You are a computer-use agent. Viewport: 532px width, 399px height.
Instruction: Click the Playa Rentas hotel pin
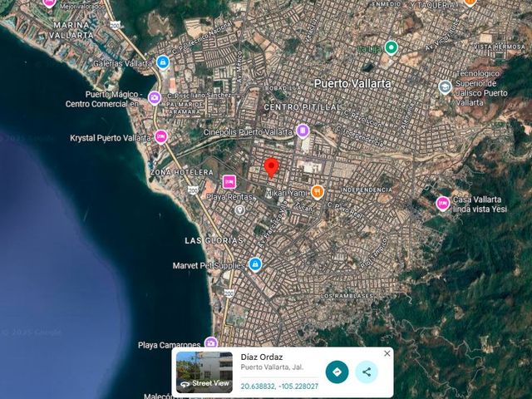pyautogui.click(x=229, y=182)
